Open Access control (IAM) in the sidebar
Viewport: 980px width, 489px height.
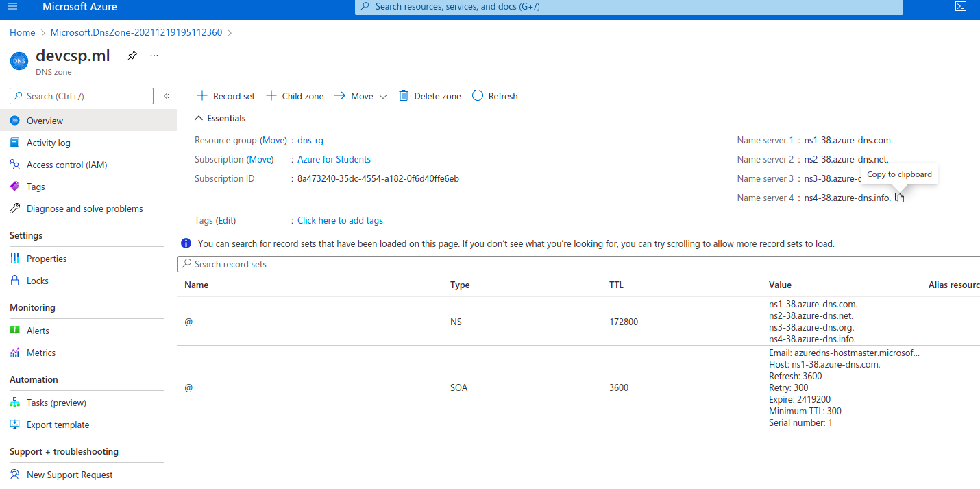66,165
